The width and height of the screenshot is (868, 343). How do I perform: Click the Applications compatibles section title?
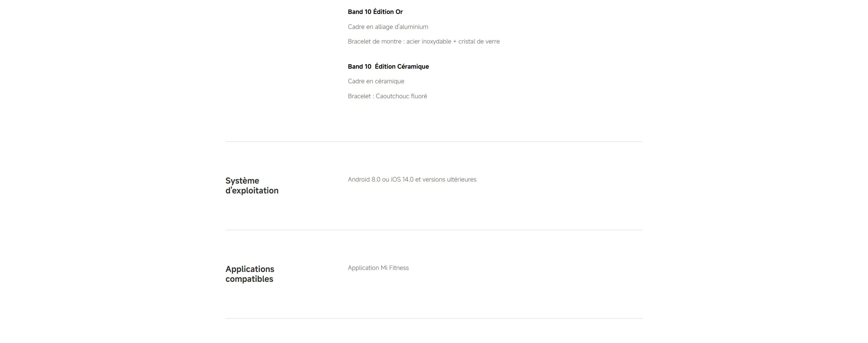250,274
